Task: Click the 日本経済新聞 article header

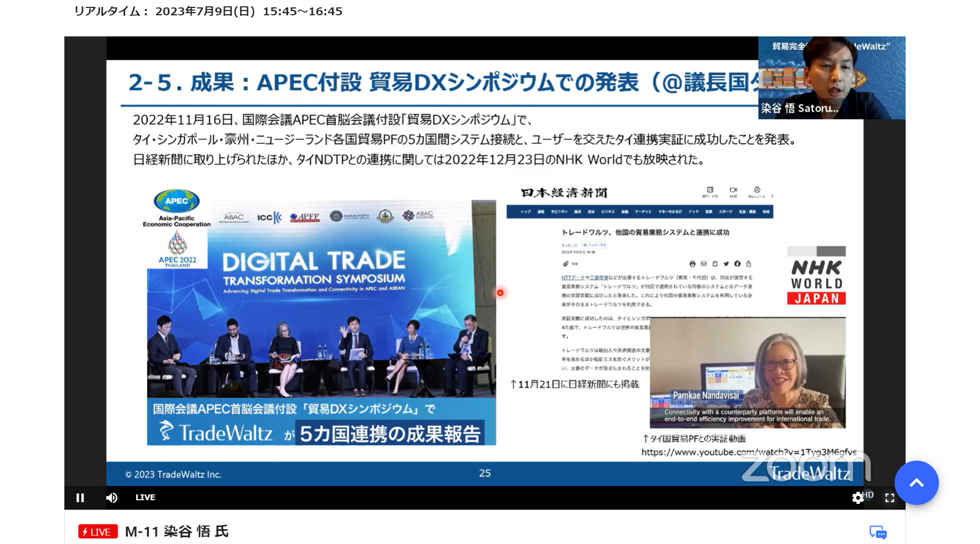Action: 564,193
